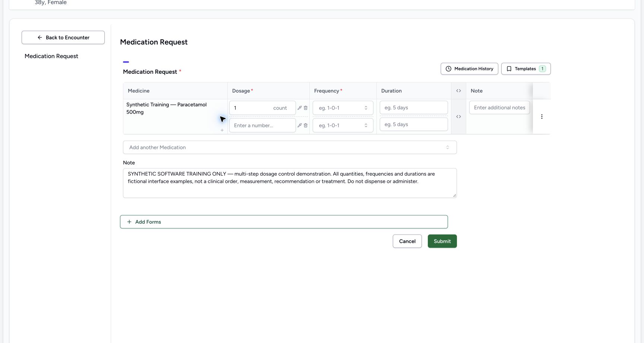The height and width of the screenshot is (343, 644).
Task: Select Medication Request in the left sidebar
Action: [51, 56]
